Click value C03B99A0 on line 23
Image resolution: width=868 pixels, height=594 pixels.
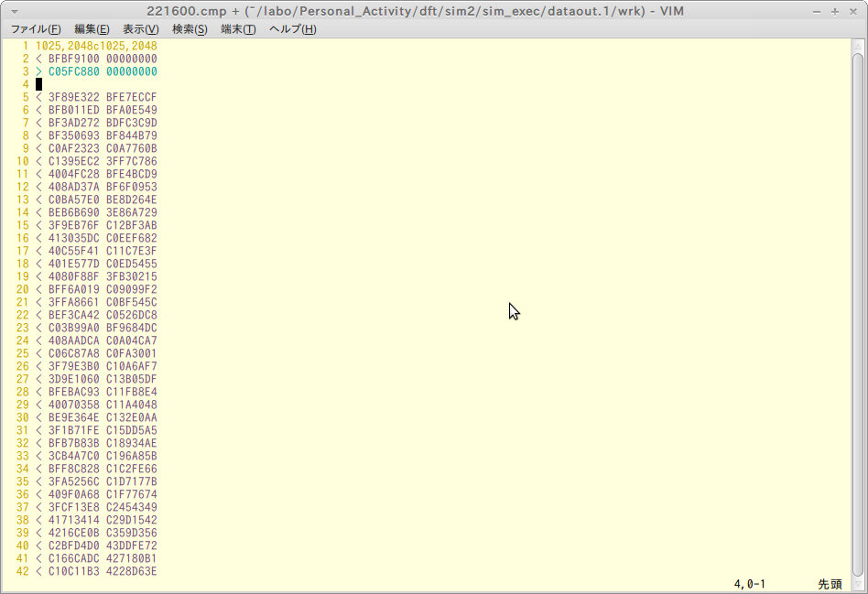coord(74,328)
